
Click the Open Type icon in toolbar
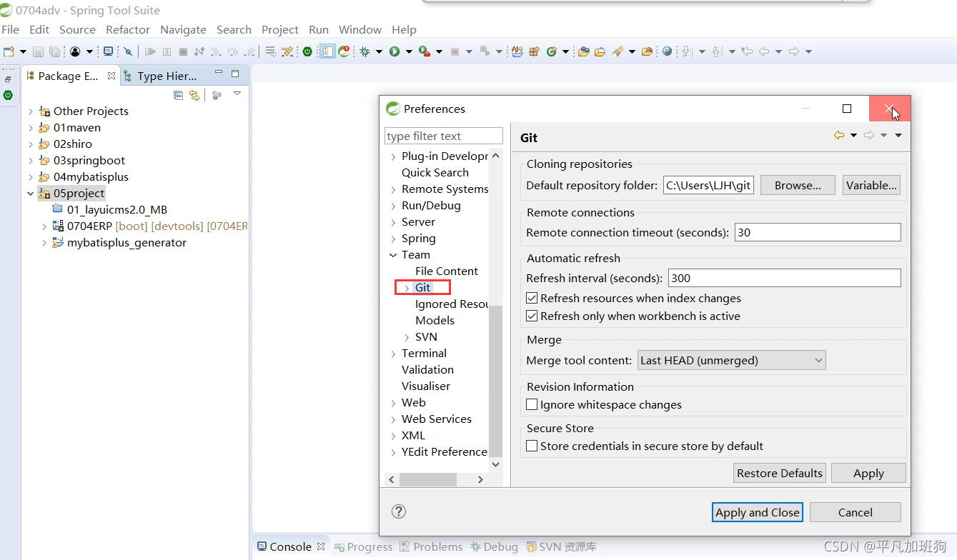584,51
